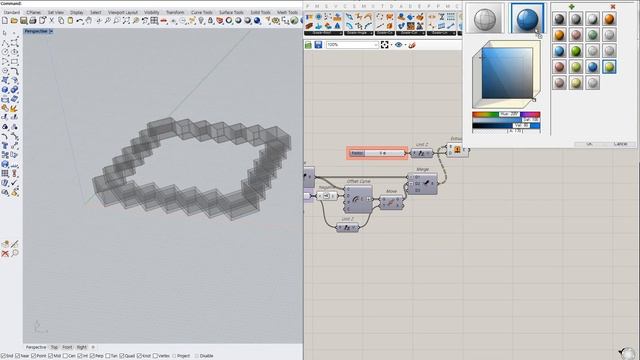Select the blue shaded sphere preview mode
640x360 pixels.
tap(527, 18)
